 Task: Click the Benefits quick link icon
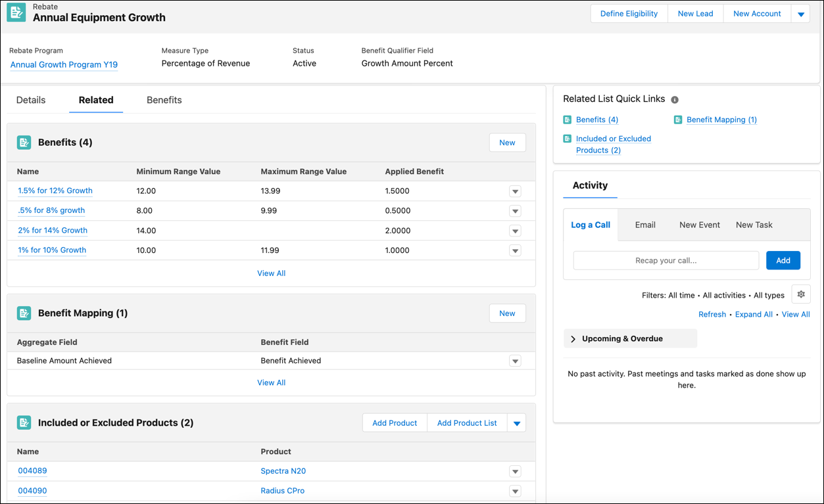pyautogui.click(x=567, y=120)
